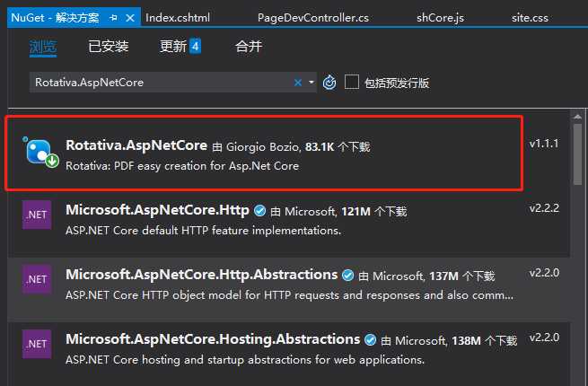Click verified badge of Http.Abstractions package
This screenshot has width=588, height=386.
point(347,275)
